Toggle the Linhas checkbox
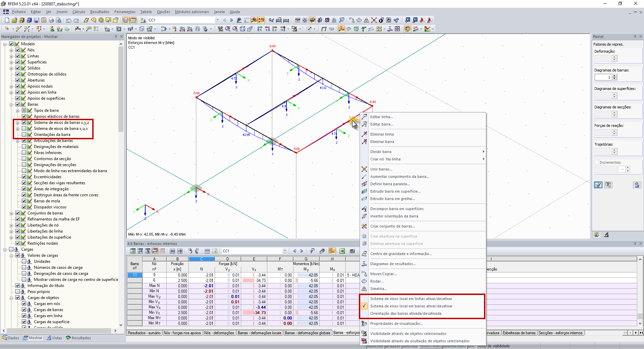 (17, 56)
